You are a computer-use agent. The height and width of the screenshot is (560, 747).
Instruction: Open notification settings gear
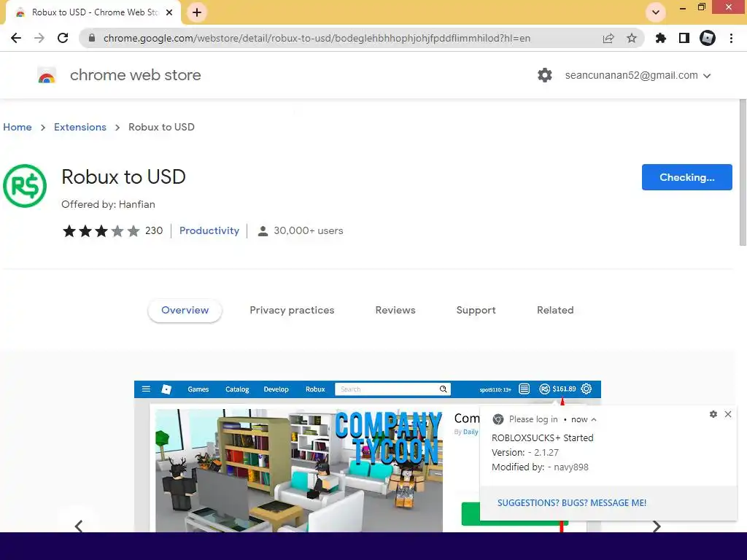tap(713, 414)
